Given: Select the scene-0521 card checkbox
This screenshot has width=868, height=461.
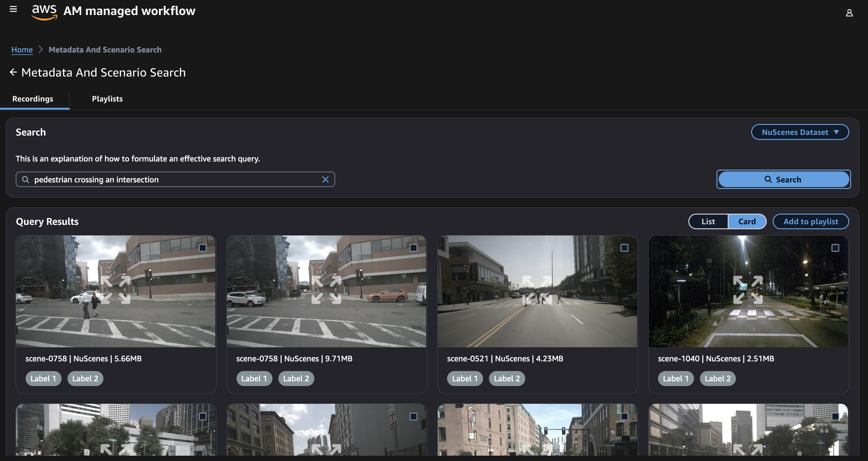Looking at the screenshot, I should (x=624, y=248).
